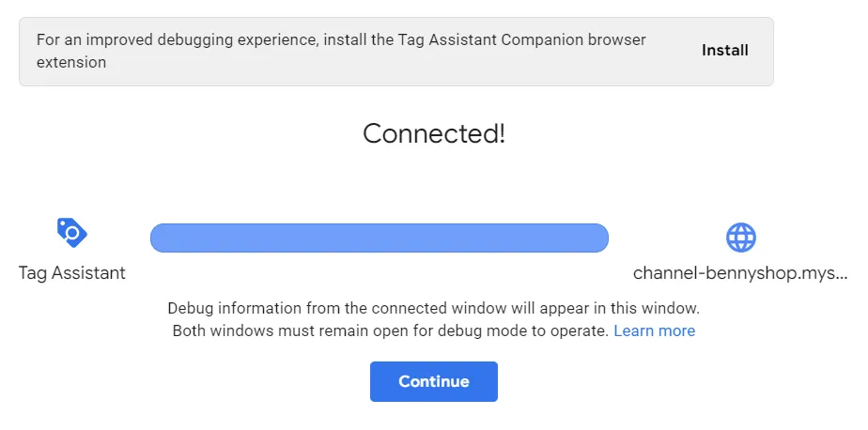Click the Connected! heading

(433, 133)
